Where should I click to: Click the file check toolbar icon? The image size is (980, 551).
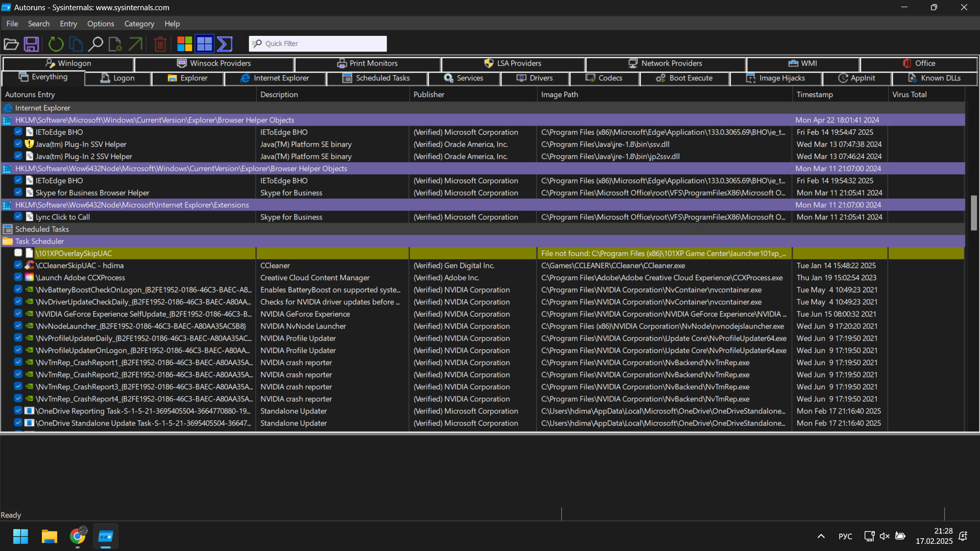(115, 44)
